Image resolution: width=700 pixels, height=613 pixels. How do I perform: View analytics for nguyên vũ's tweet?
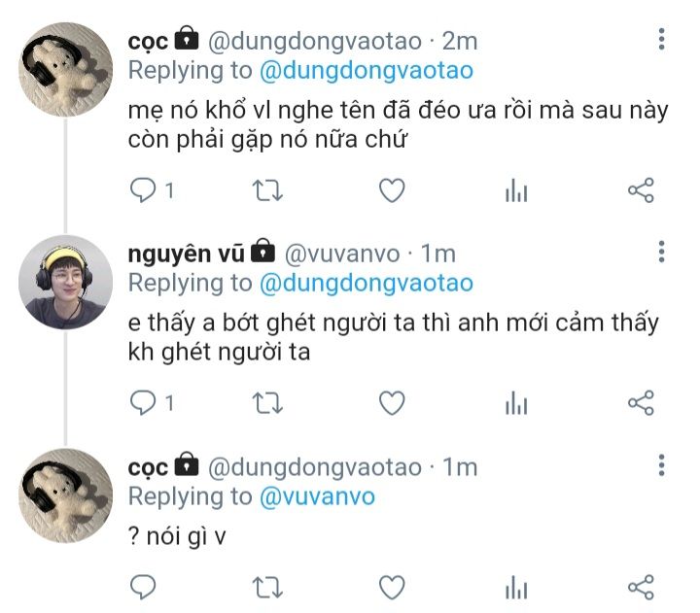coord(515,403)
